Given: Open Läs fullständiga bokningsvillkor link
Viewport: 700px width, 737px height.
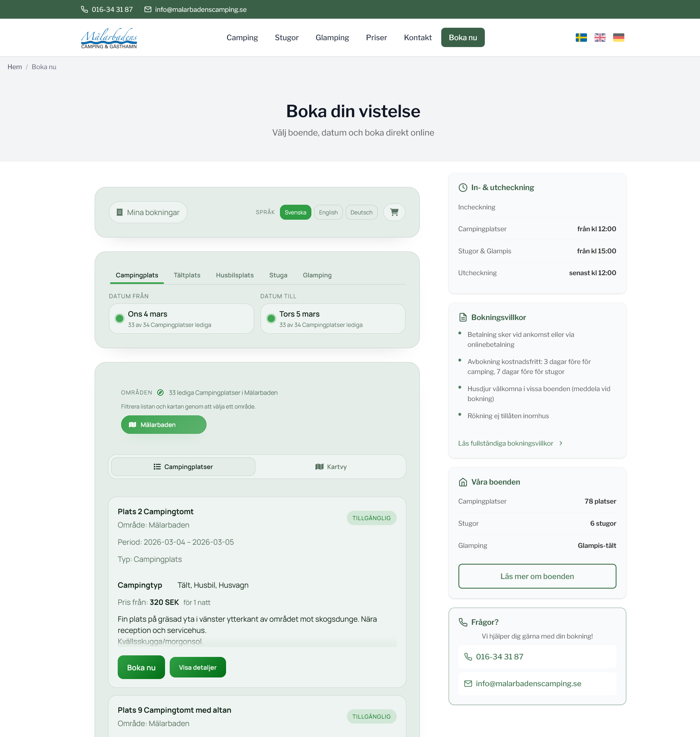Looking at the screenshot, I should coord(506,443).
